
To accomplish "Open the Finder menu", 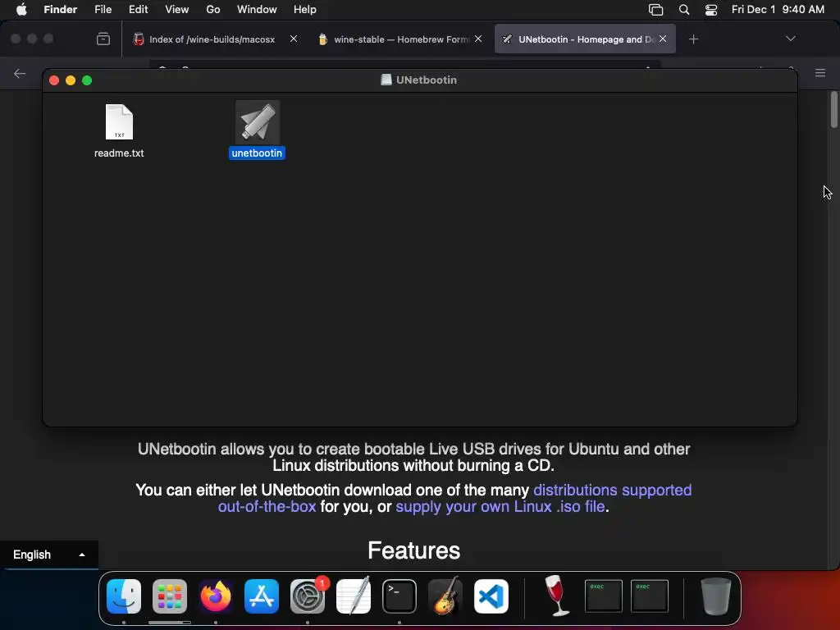I will [61, 10].
